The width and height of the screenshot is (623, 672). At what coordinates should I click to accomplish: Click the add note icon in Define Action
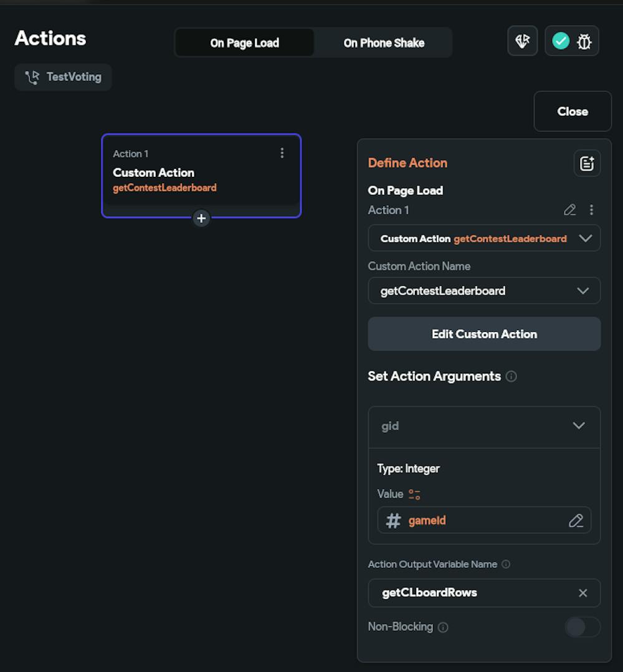coord(587,163)
